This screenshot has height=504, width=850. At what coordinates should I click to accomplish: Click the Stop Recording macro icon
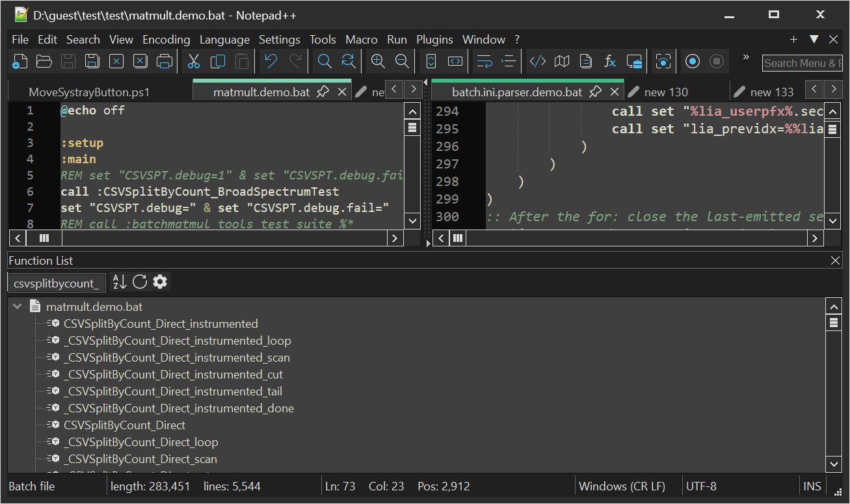pos(717,62)
